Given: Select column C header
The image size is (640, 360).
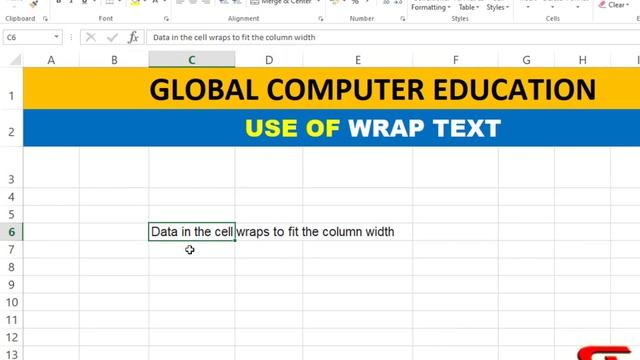Looking at the screenshot, I should point(192,60).
